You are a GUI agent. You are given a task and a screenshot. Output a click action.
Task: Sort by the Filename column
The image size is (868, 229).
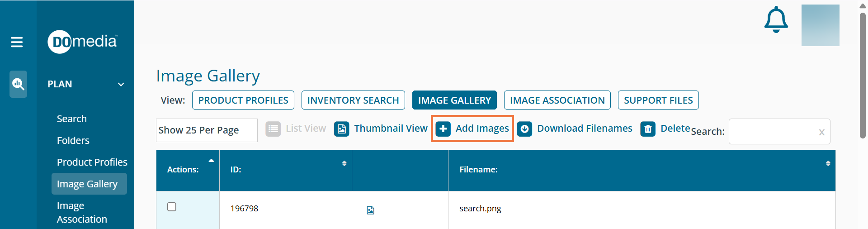[x=828, y=163]
